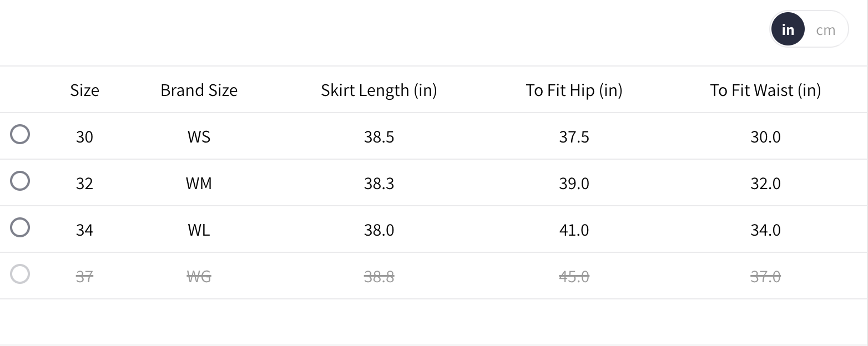Click the struck-through hip value 45.0
Viewport: 868px width, 346px height.
[574, 277]
